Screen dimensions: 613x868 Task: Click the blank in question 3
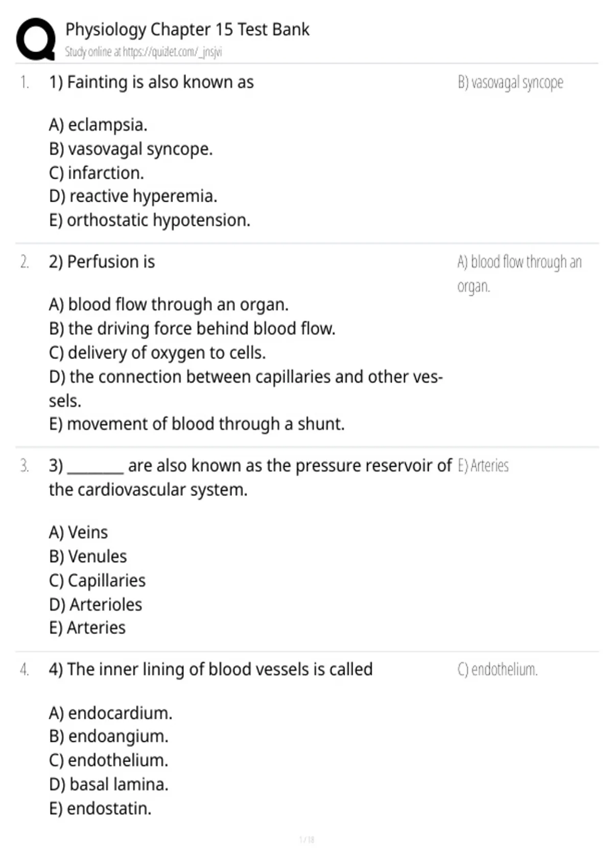tap(96, 466)
